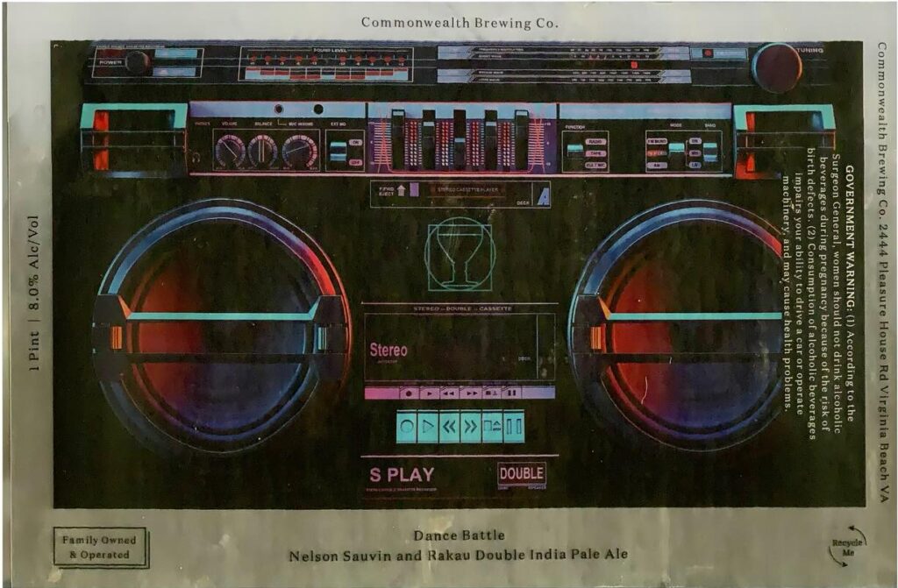
Task: Click the Power knob
Action: 138,62
